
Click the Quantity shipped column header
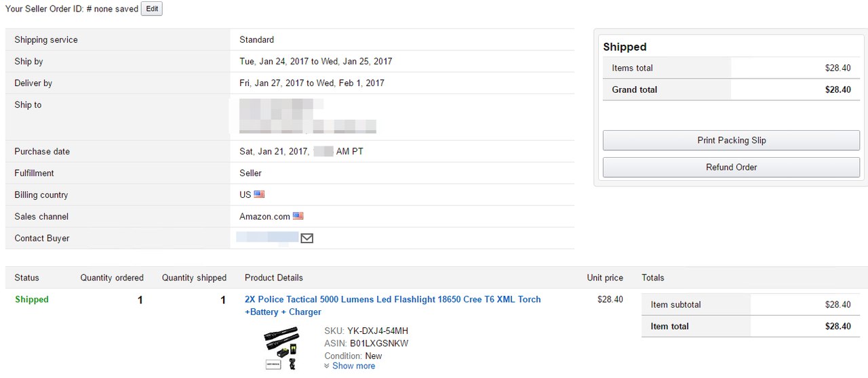[x=194, y=278]
